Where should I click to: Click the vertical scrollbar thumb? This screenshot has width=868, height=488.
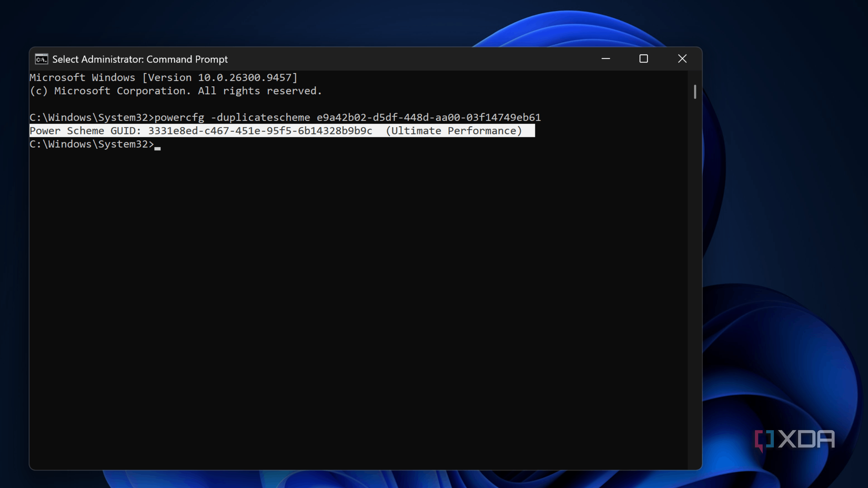click(695, 91)
